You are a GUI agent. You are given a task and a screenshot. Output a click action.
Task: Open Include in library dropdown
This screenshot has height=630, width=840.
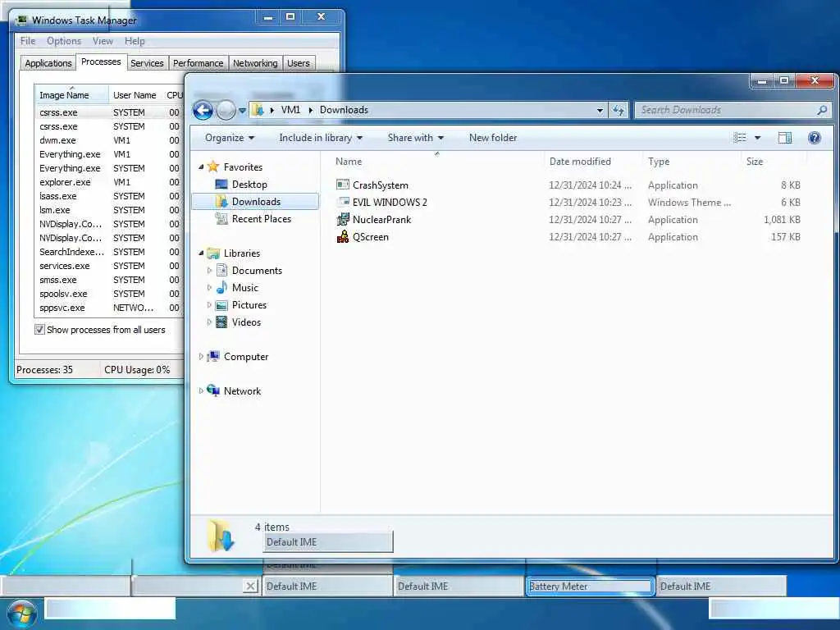321,138
